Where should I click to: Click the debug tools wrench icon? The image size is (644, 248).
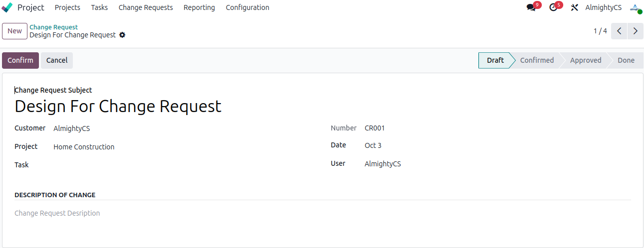575,7
